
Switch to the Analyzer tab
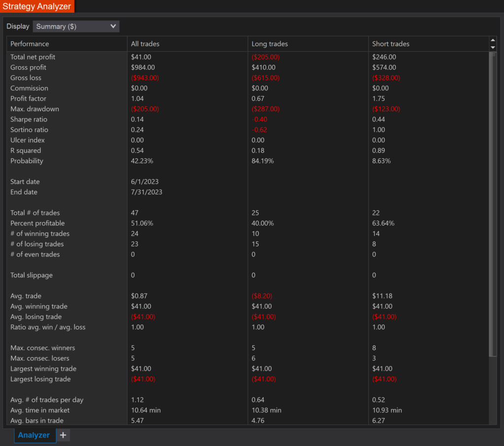click(35, 435)
